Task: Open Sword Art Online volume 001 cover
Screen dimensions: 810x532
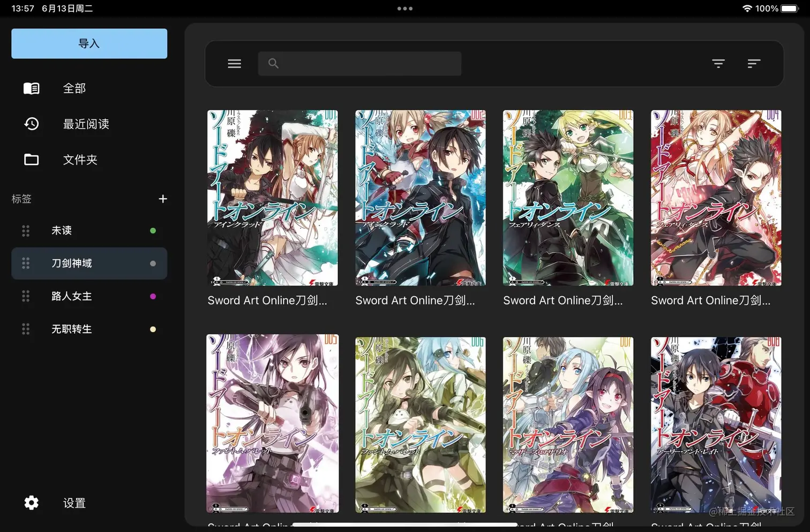Action: pos(272,198)
